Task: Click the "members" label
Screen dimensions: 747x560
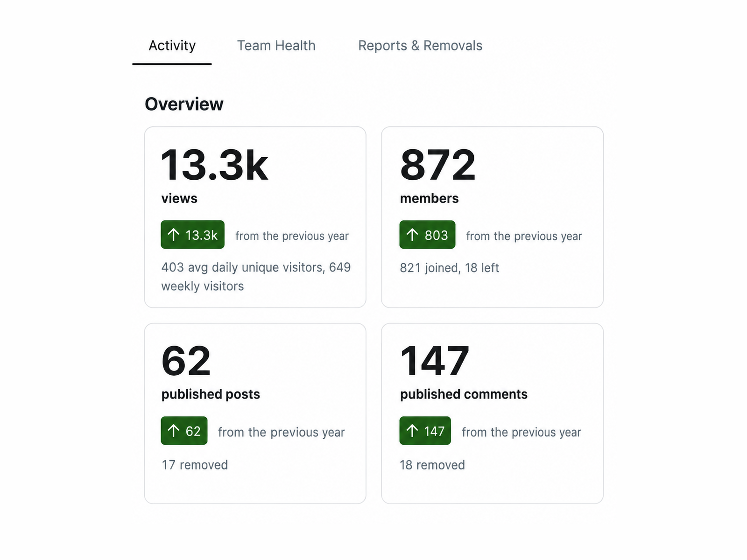Action: click(x=429, y=198)
